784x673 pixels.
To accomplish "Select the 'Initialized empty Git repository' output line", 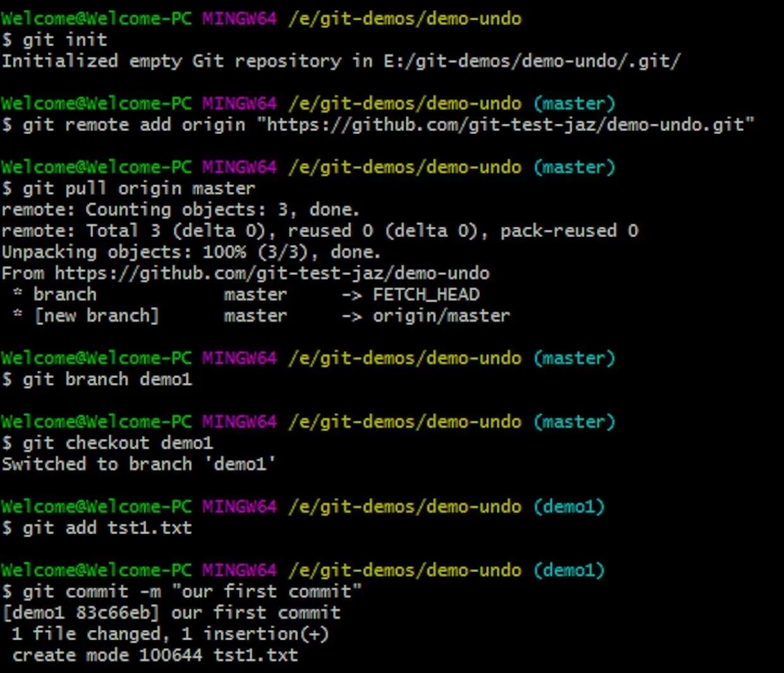I will click(x=341, y=61).
